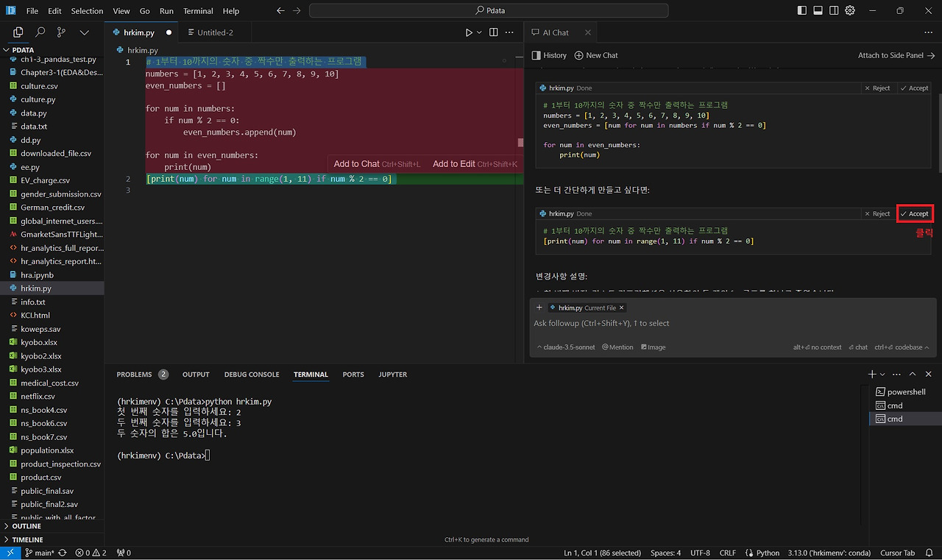Open the run button dropdown arrow

click(479, 32)
